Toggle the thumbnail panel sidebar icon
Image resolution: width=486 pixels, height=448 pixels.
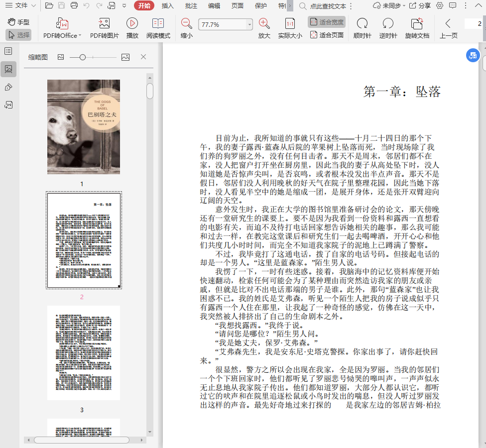coord(8,69)
